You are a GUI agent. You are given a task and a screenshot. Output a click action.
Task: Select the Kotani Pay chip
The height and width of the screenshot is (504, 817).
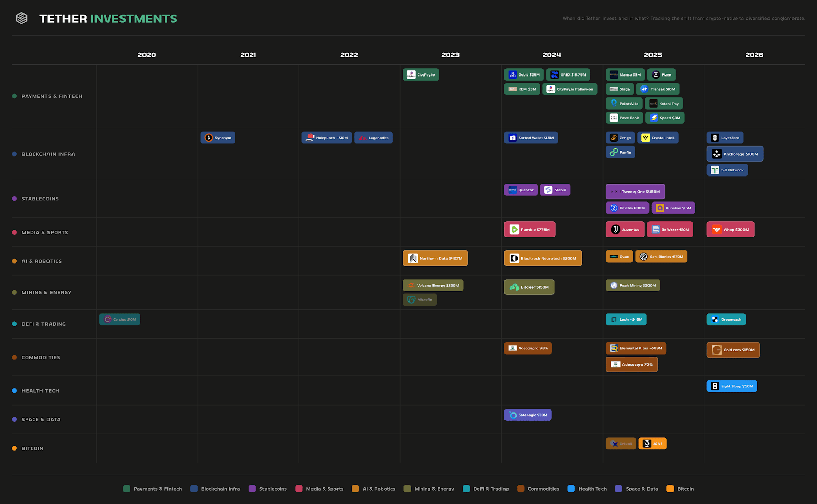click(664, 104)
